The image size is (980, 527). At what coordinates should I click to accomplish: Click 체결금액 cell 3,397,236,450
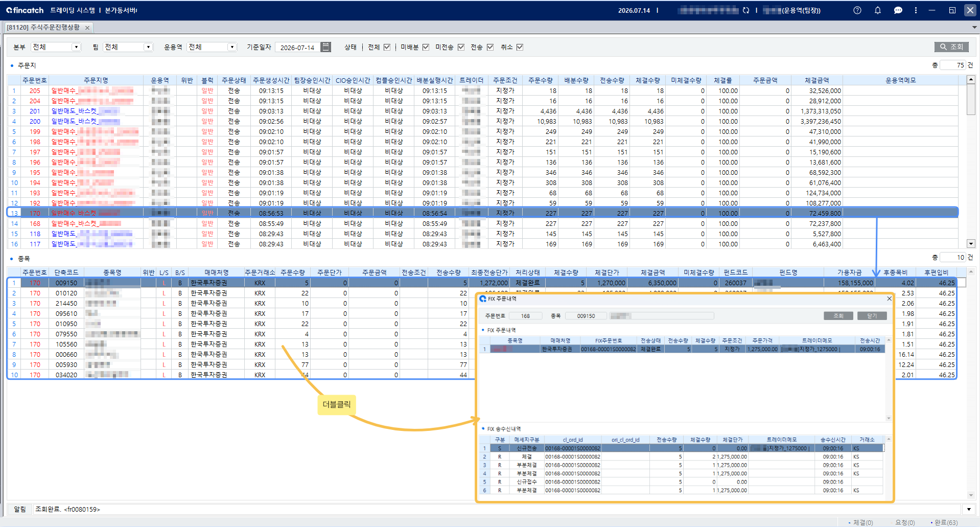coord(817,121)
